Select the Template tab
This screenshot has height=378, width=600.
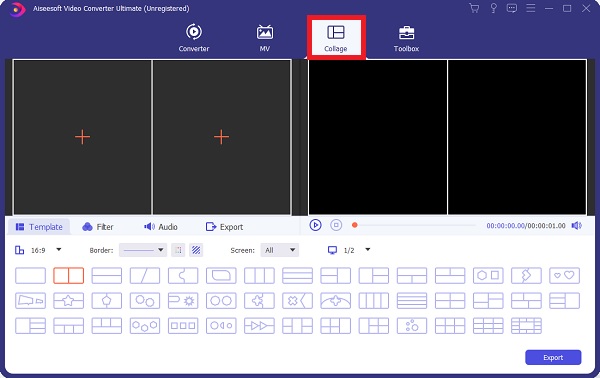tap(39, 227)
